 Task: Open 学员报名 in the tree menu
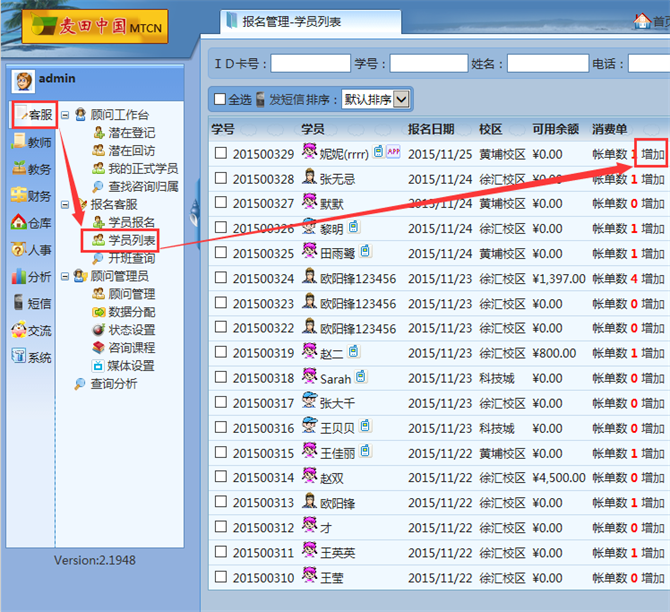click(131, 222)
